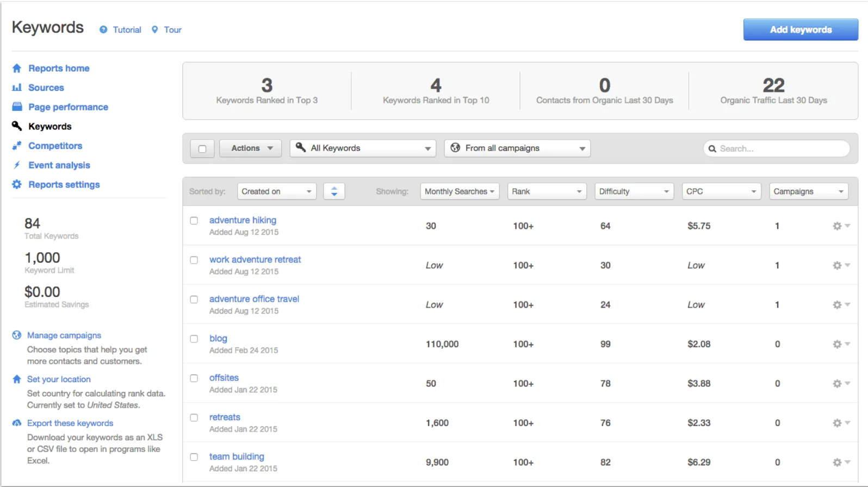Open the team building keyword link

click(237, 457)
